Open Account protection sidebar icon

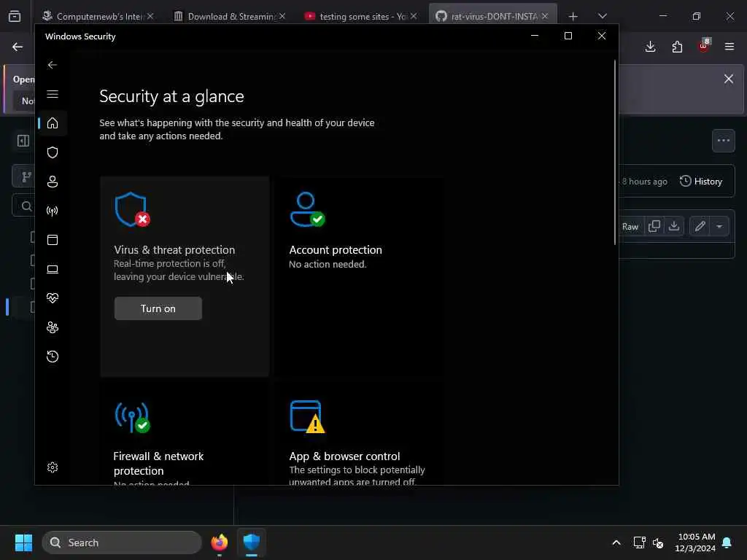point(53,182)
